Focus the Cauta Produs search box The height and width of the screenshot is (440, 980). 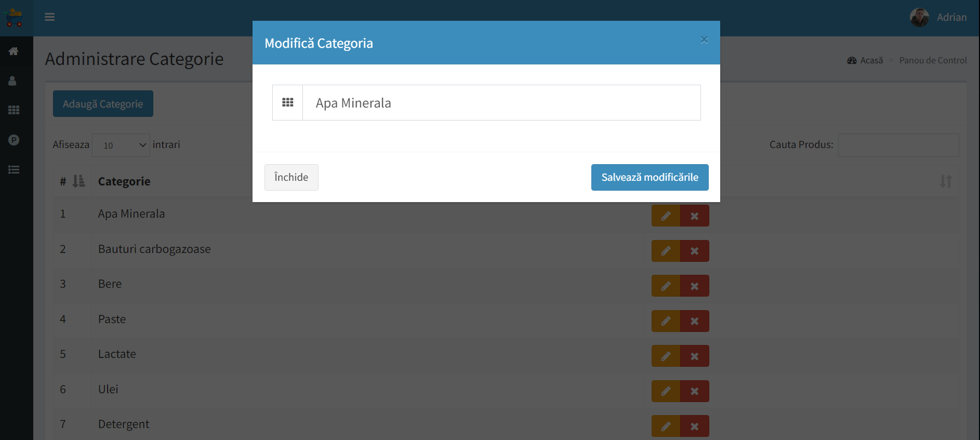(898, 145)
